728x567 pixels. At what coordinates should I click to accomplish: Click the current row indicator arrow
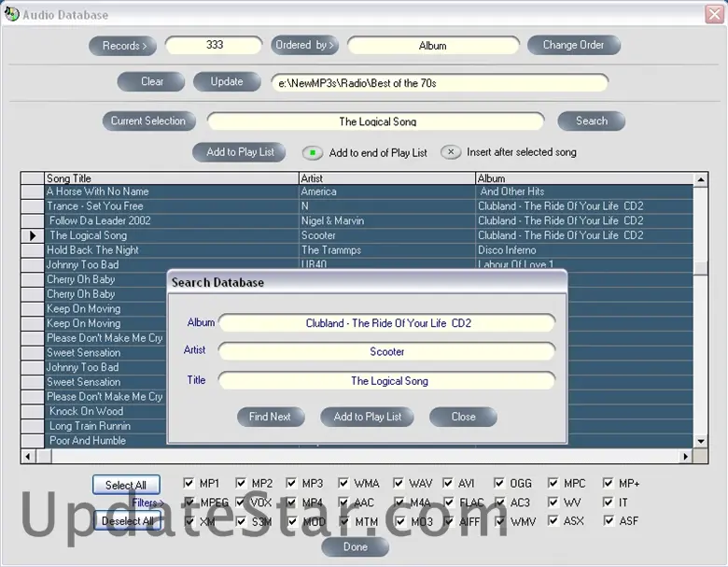(x=33, y=235)
